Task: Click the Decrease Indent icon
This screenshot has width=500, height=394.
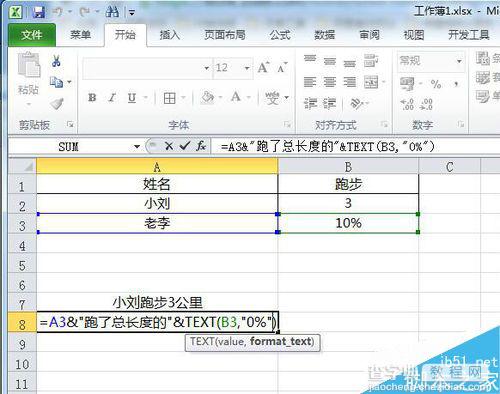Action: coord(310,104)
